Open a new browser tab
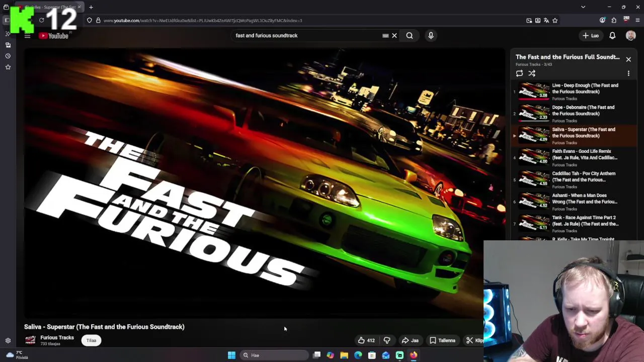The image size is (644, 362). pos(91,7)
